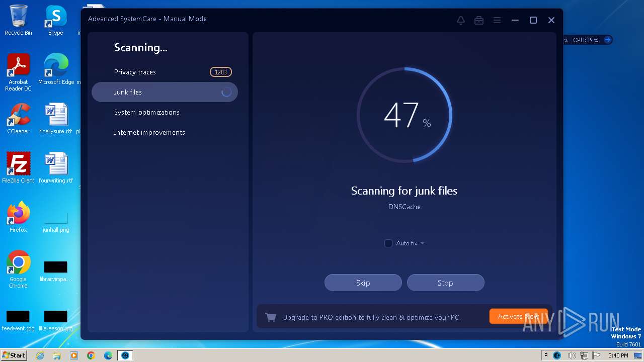Select Internet improvements scan item
The height and width of the screenshot is (362, 644).
click(x=165, y=132)
